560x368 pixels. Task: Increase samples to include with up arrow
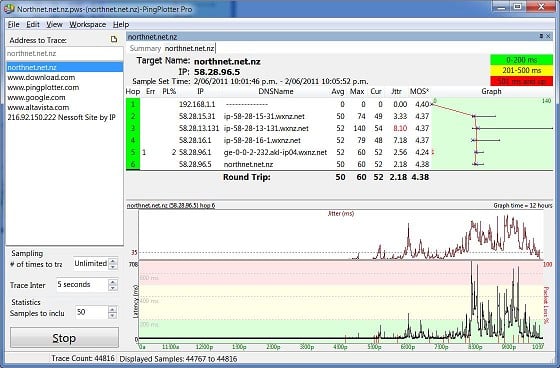(112, 310)
